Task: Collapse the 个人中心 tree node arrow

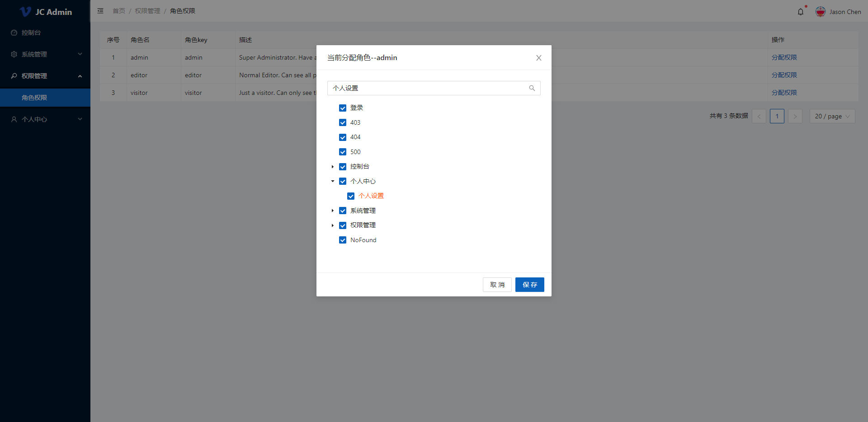Action: [x=333, y=181]
